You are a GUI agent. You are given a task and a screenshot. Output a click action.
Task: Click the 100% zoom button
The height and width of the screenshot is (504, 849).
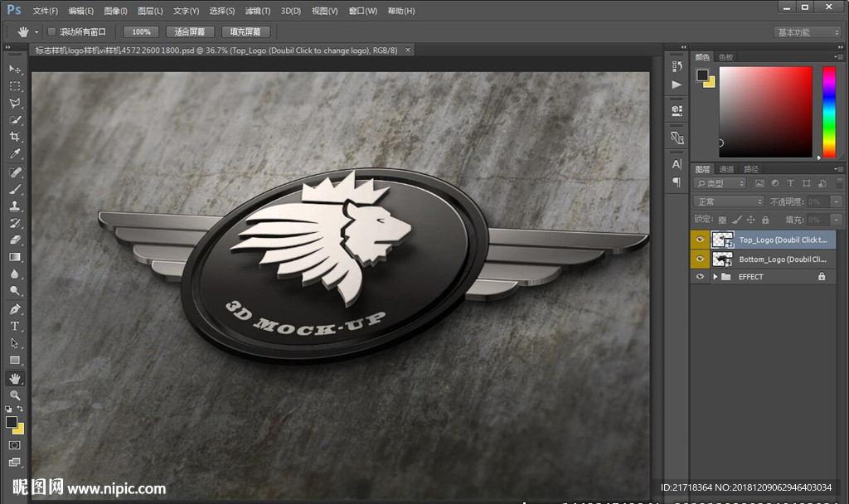(141, 32)
